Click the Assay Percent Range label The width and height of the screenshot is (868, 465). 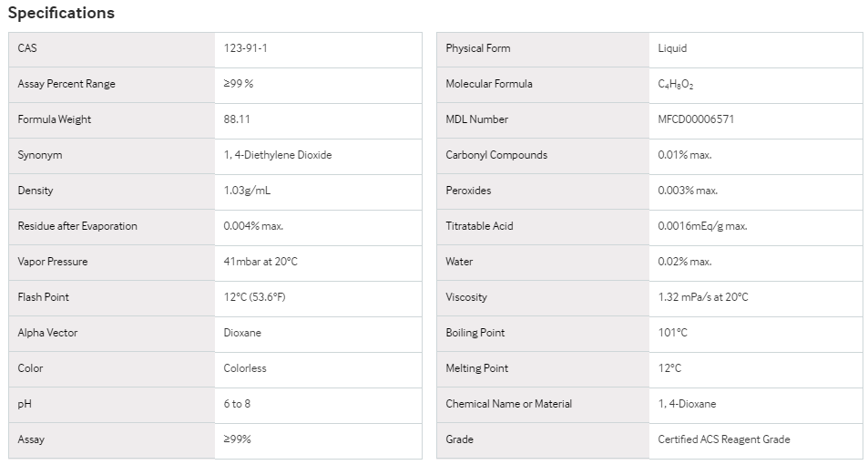[x=66, y=84]
